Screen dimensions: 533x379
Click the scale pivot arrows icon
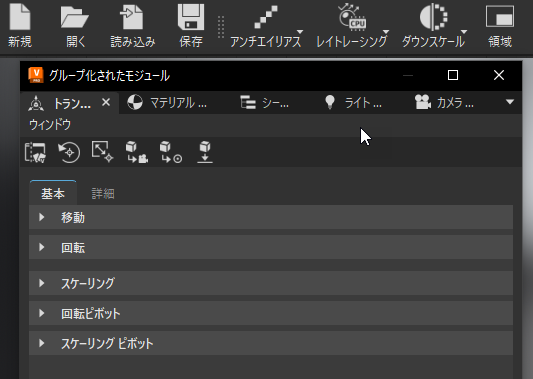click(102, 152)
